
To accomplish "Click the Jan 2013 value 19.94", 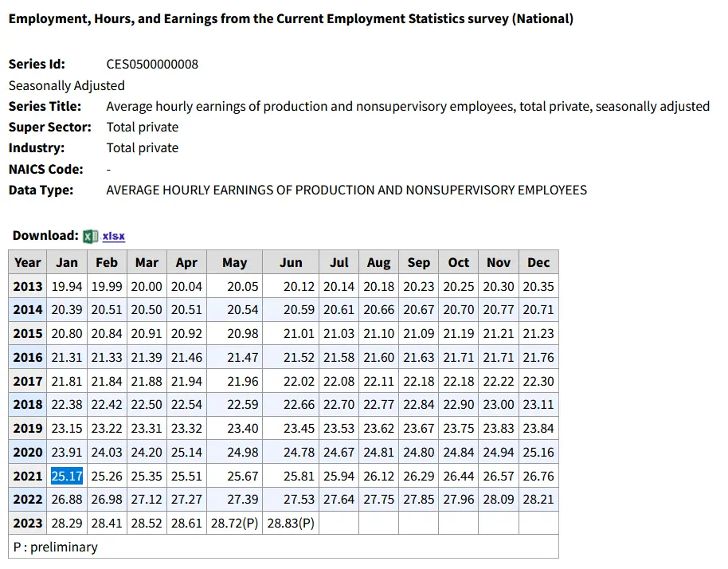I will [x=67, y=286].
